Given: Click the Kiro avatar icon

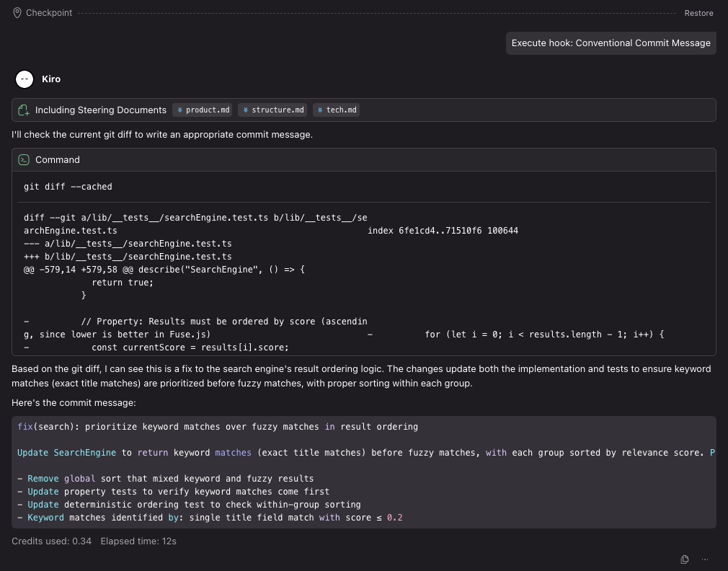Looking at the screenshot, I should click(x=25, y=79).
